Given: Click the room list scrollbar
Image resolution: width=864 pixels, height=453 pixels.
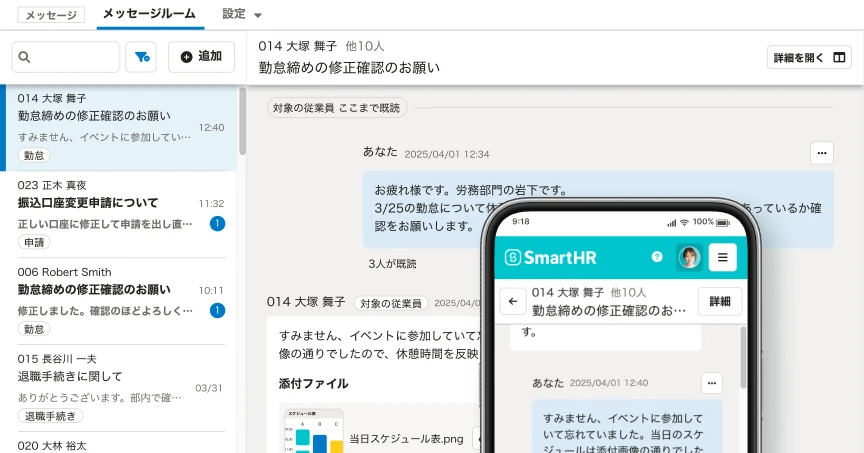Looking at the screenshot, I should point(242,121).
